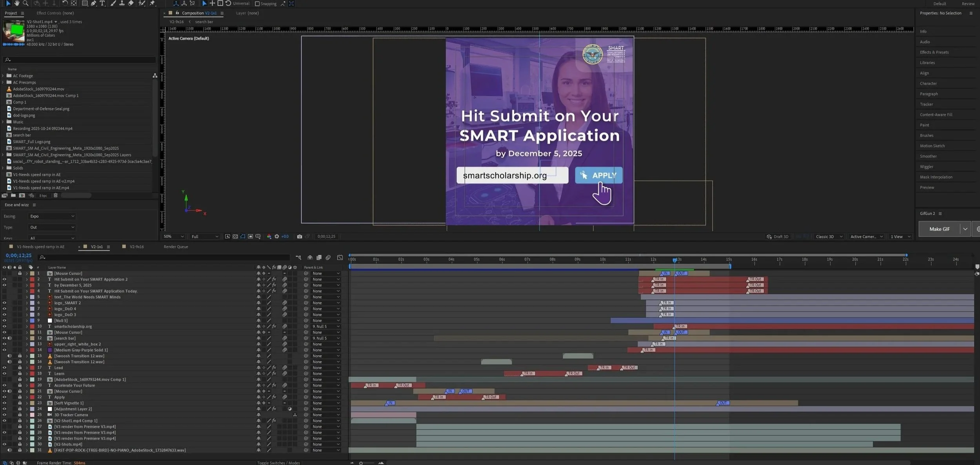
Task: Select the Rectangle shape tool
Action: pos(84,3)
